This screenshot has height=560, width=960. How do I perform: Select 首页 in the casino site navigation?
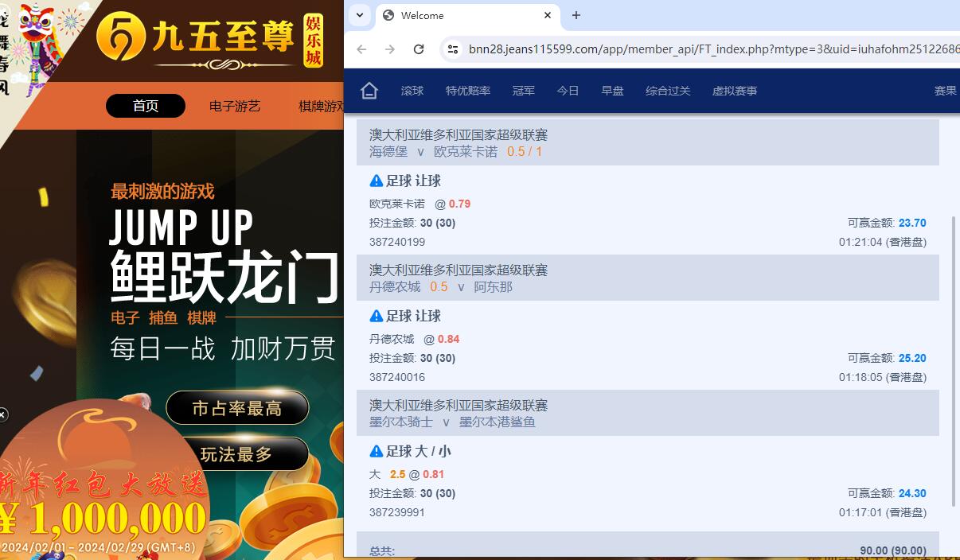pos(146,106)
